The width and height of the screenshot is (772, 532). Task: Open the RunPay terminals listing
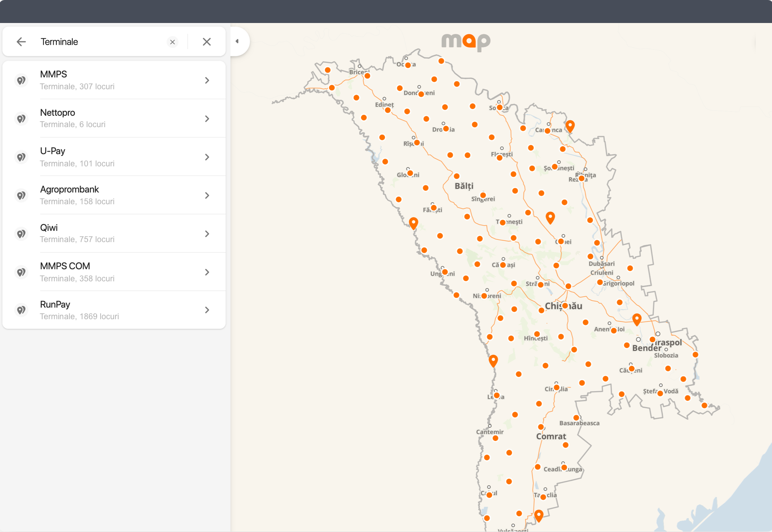pos(114,310)
